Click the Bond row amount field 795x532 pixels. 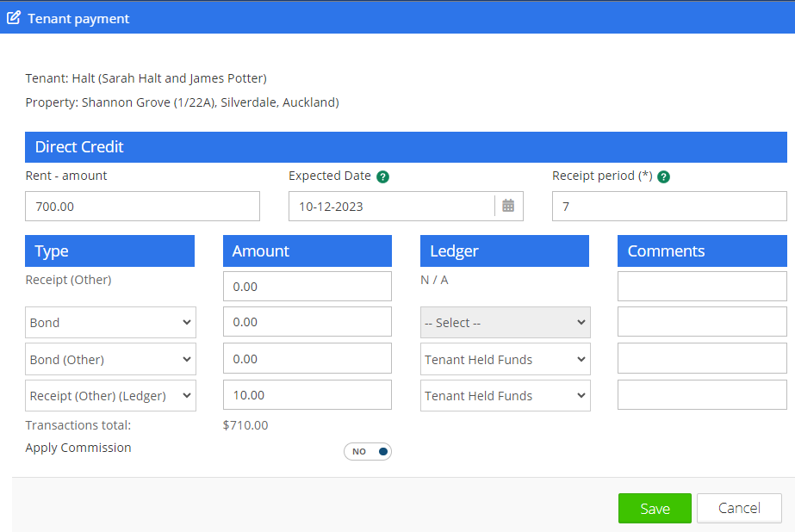(x=307, y=322)
